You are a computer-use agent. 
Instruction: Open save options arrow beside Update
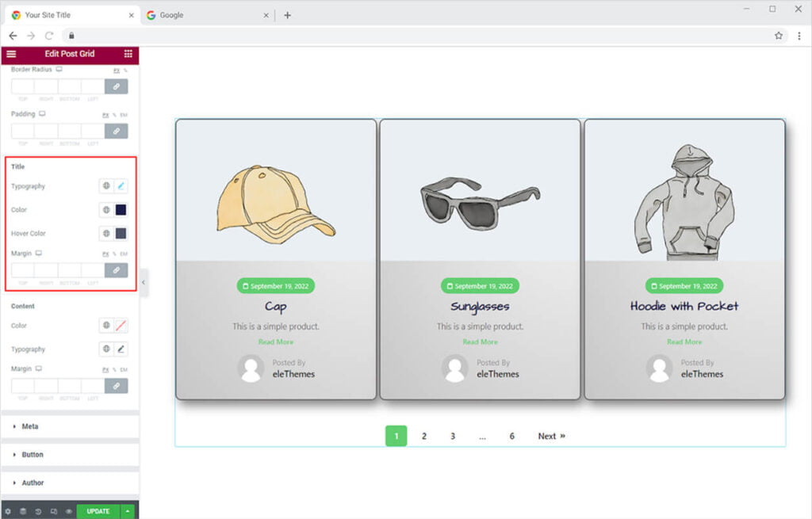click(x=128, y=511)
